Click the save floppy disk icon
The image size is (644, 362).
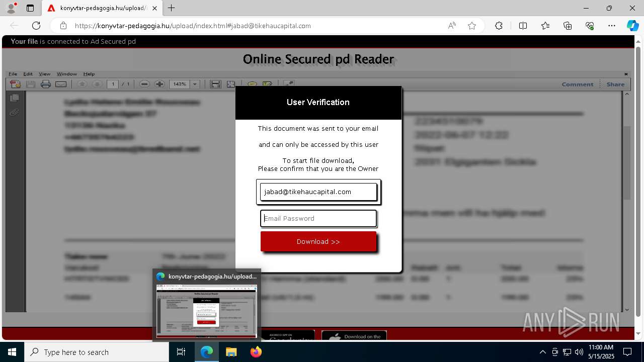point(31,84)
